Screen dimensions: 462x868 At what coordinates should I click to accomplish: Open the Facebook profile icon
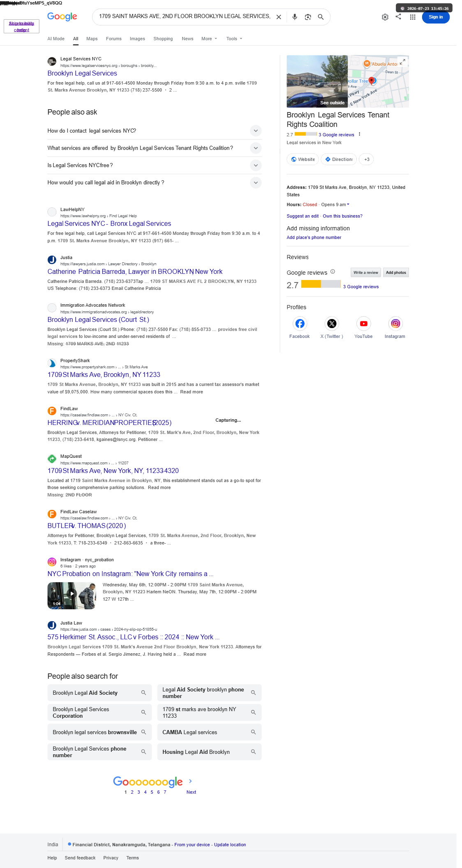pos(300,324)
